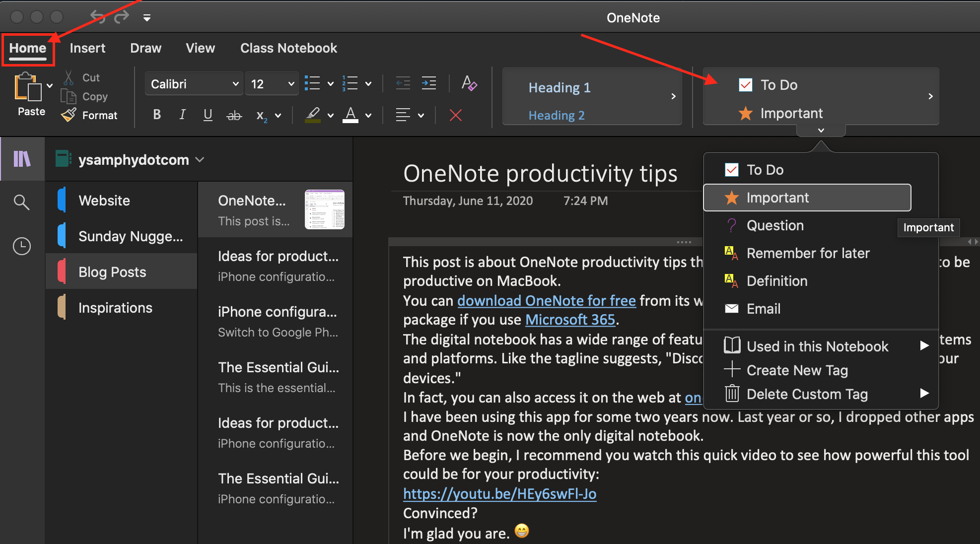Click the numbered list icon
Viewport: 980px width, 544px height.
coord(350,83)
